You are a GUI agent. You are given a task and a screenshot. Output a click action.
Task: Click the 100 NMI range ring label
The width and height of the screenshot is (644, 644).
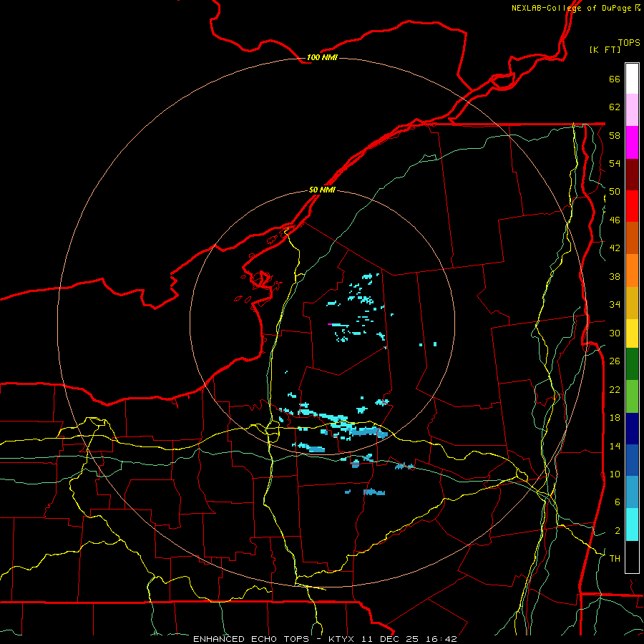322,57
